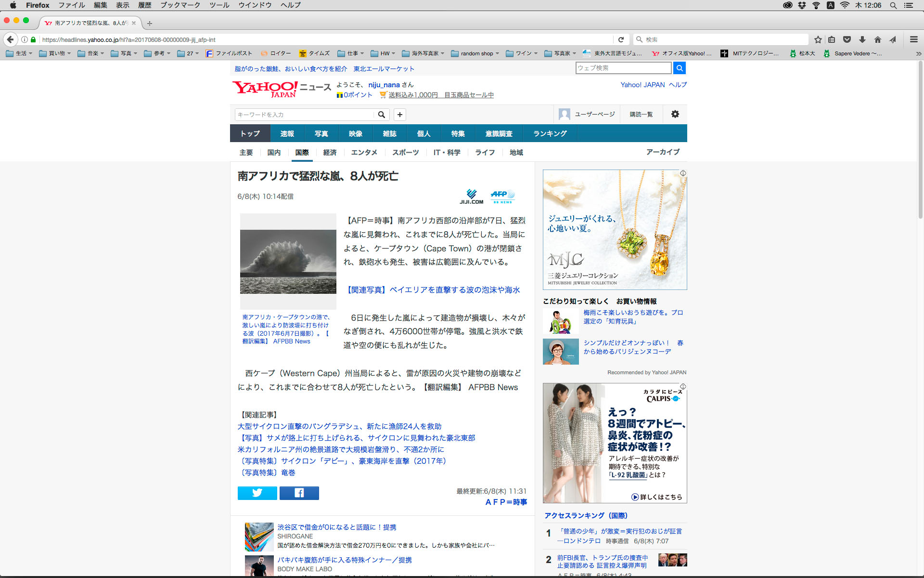Click the blue web search magnifier button
Image resolution: width=924 pixels, height=578 pixels.
tap(679, 68)
